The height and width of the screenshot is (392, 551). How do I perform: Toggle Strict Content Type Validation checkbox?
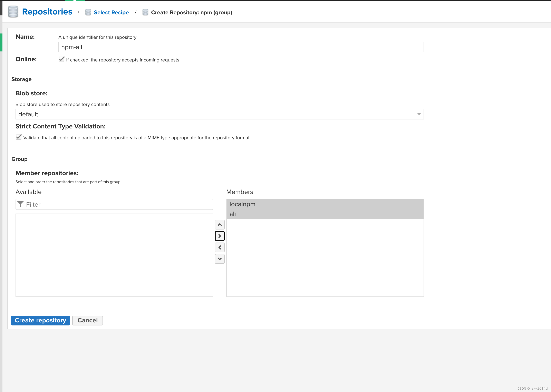point(19,137)
